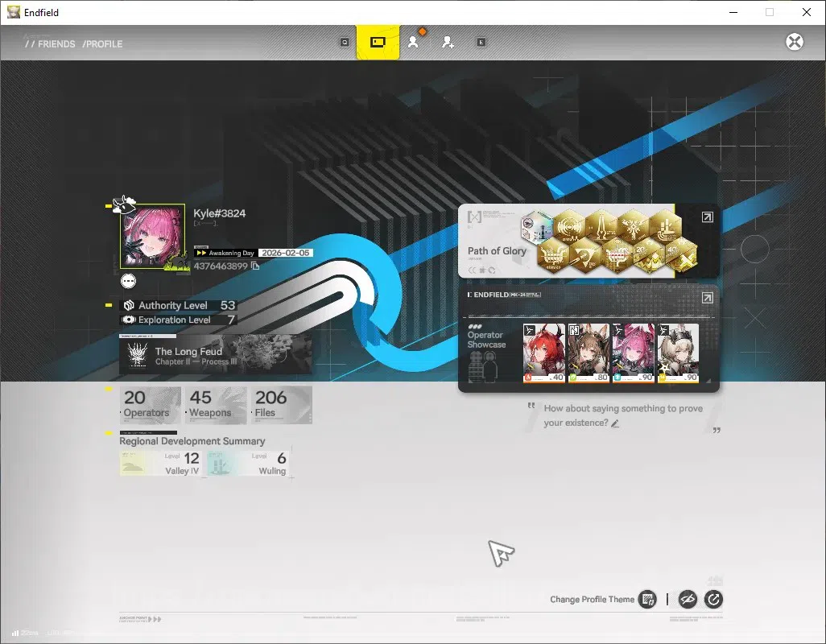Open pink-haired operator level 90 card
Viewport: 826px width, 644px height.
[634, 353]
